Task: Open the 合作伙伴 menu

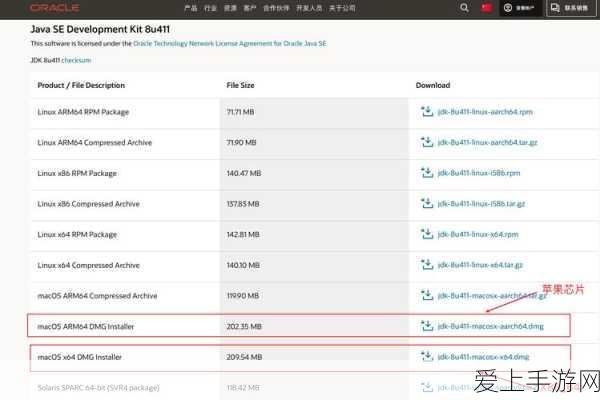Action: pyautogui.click(x=276, y=8)
